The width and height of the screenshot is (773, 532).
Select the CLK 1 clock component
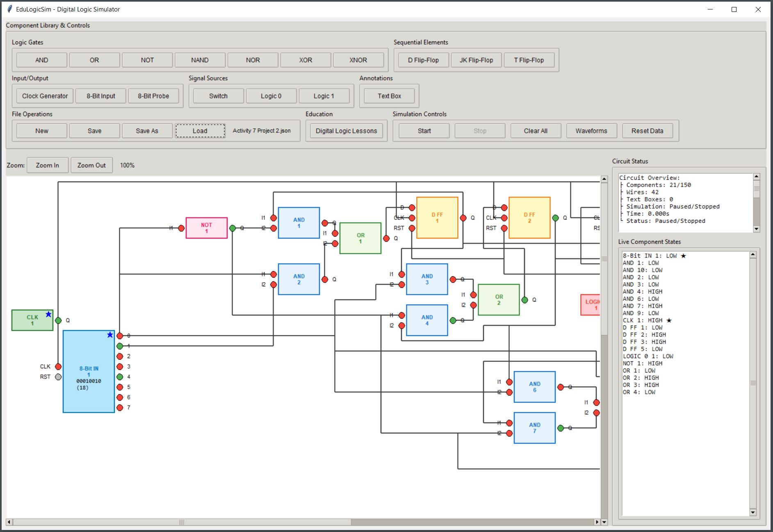[32, 320]
